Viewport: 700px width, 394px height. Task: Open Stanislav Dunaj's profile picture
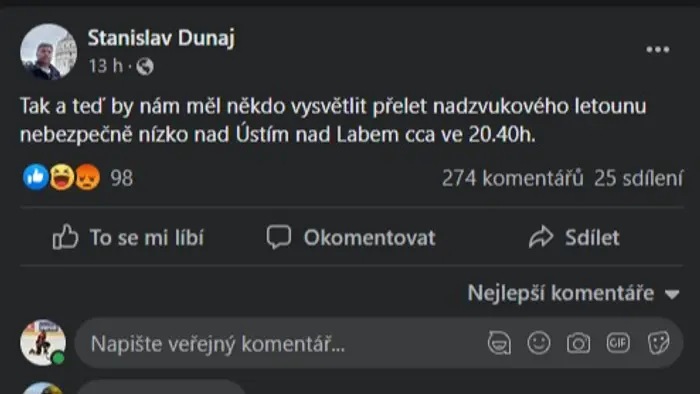(48, 52)
